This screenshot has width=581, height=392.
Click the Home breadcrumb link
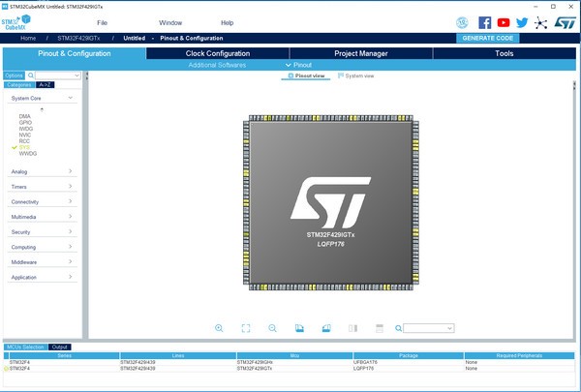pyautogui.click(x=28, y=38)
